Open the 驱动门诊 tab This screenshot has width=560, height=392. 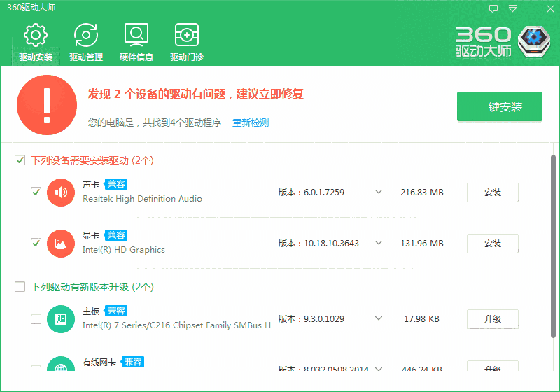(x=187, y=42)
